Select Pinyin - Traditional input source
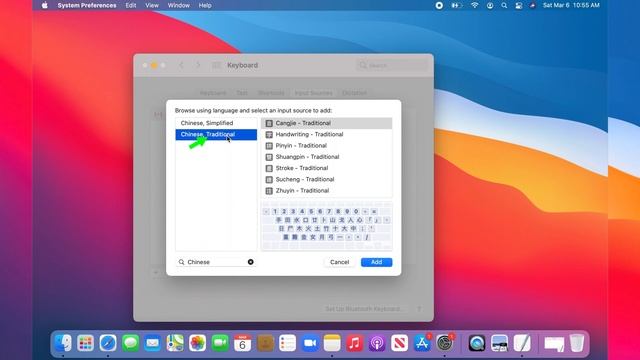 (x=327, y=146)
